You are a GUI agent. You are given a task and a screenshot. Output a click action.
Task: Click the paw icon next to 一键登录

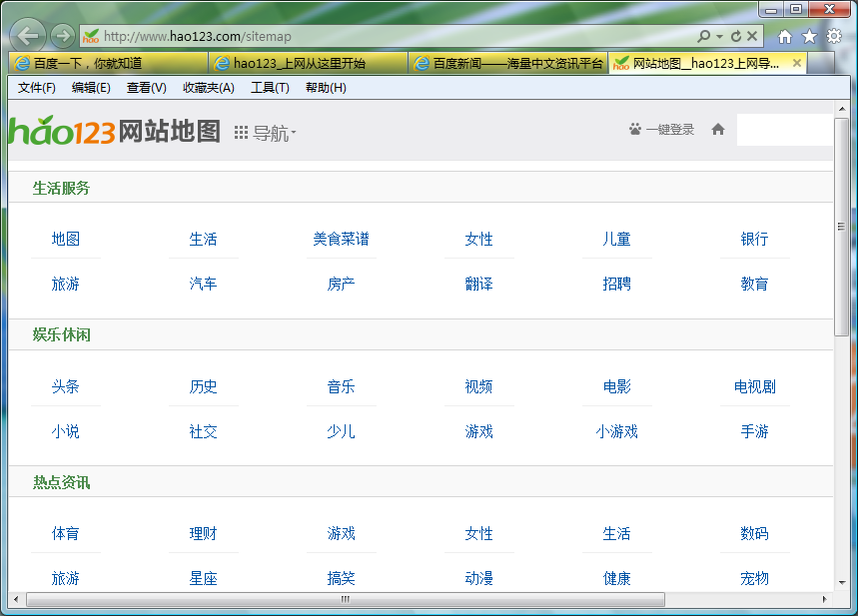(x=634, y=129)
